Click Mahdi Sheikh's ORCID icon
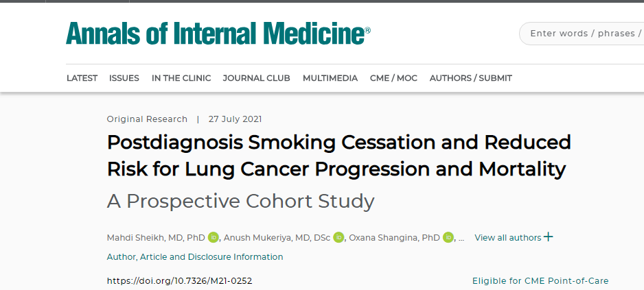644x290 pixels. coord(213,238)
